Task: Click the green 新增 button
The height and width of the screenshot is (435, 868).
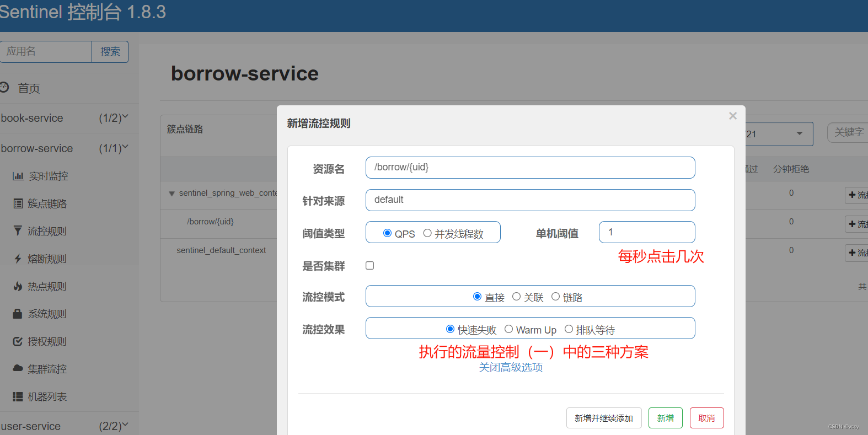Action: [666, 418]
